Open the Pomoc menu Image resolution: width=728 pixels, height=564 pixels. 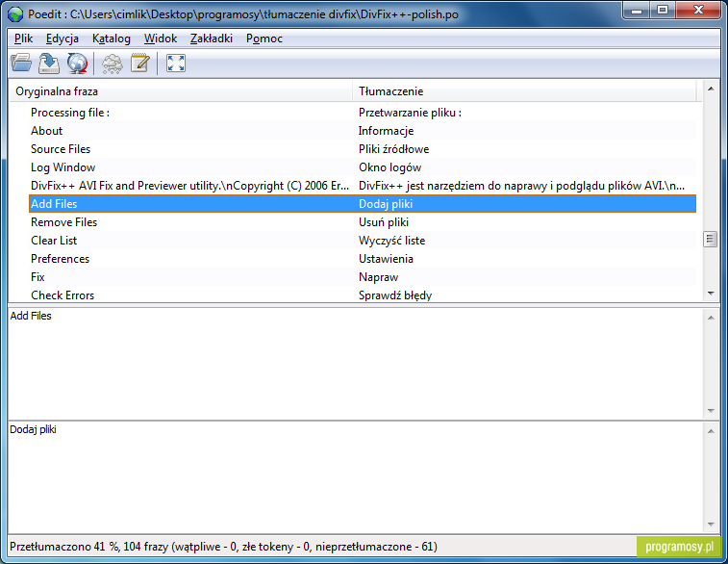[x=264, y=38]
